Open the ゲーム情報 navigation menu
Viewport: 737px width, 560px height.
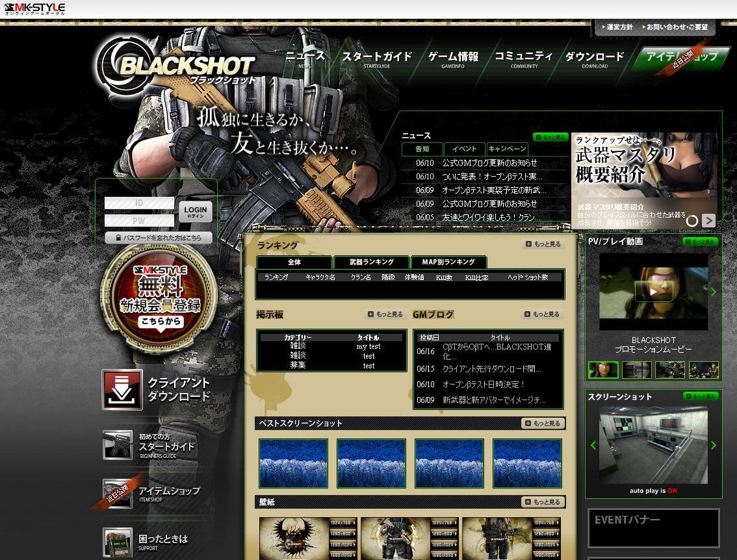click(x=453, y=58)
